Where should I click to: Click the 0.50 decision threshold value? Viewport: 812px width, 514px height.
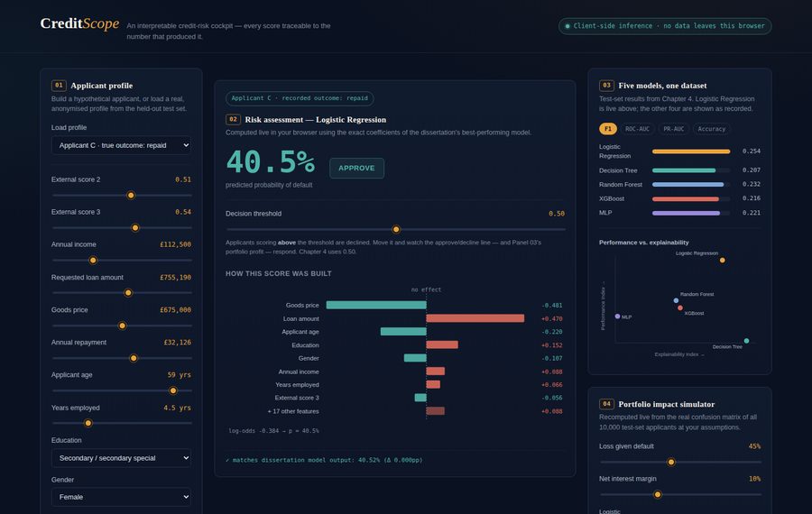click(x=557, y=214)
